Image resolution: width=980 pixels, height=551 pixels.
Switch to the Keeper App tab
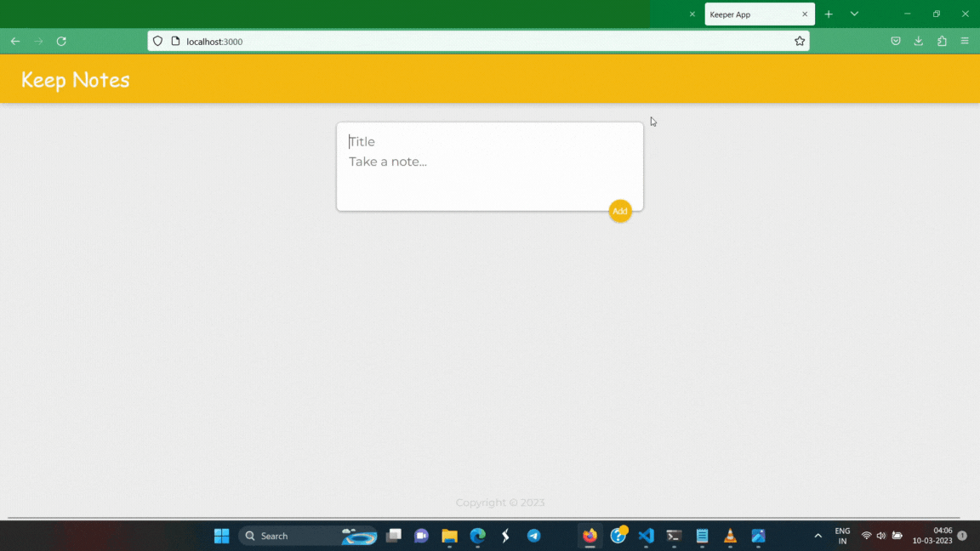tap(760, 14)
